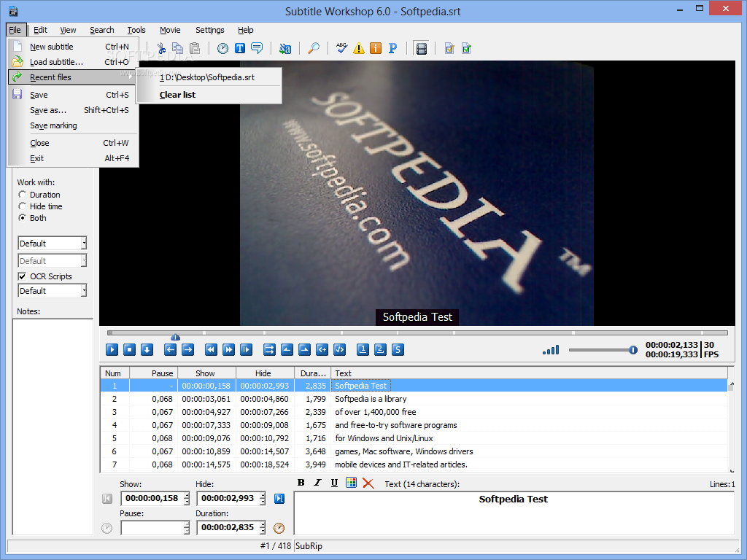Toggle underline text formatting

tap(334, 483)
